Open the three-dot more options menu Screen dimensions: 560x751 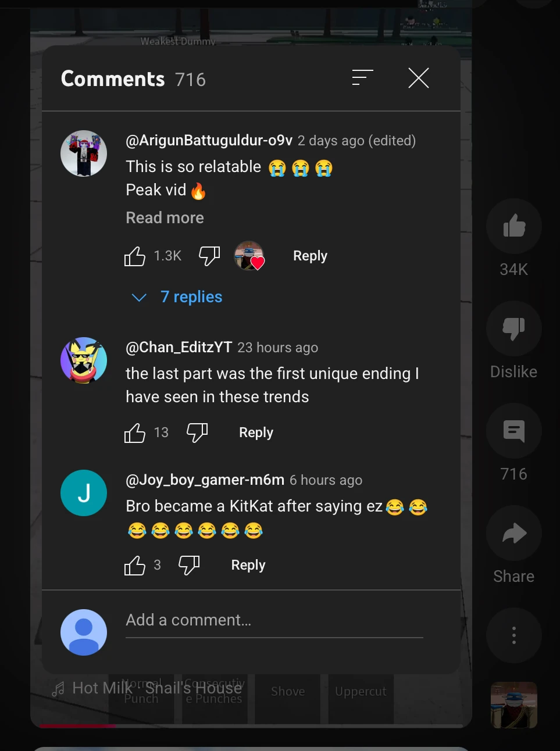click(513, 635)
